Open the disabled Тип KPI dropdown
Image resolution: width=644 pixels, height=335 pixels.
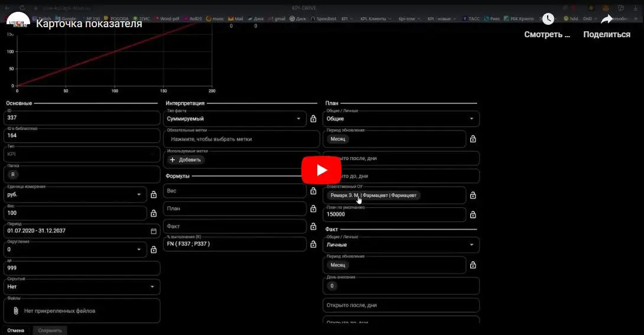click(x=82, y=154)
